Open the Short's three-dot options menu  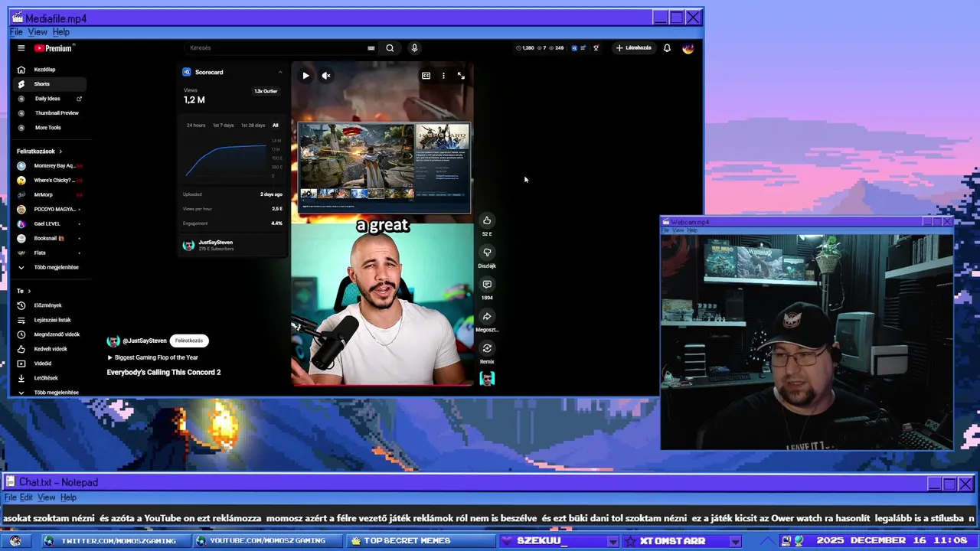click(x=443, y=76)
